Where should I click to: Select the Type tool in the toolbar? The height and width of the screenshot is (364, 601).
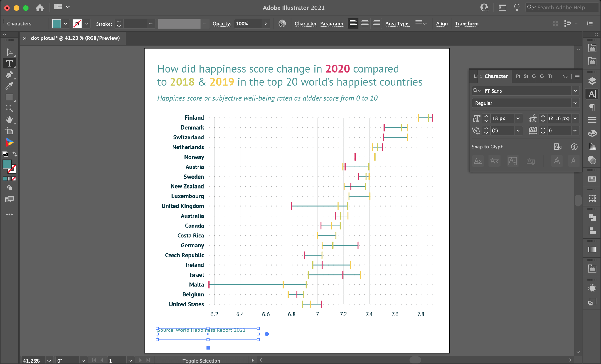pyautogui.click(x=9, y=63)
